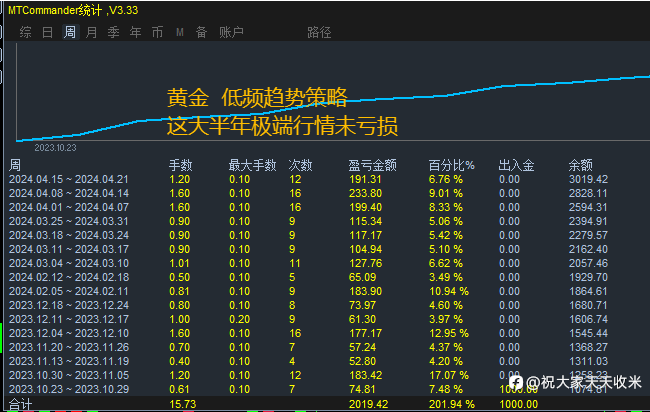Select the 币 currency tab
This screenshot has height=412, width=650.
click(x=157, y=32)
